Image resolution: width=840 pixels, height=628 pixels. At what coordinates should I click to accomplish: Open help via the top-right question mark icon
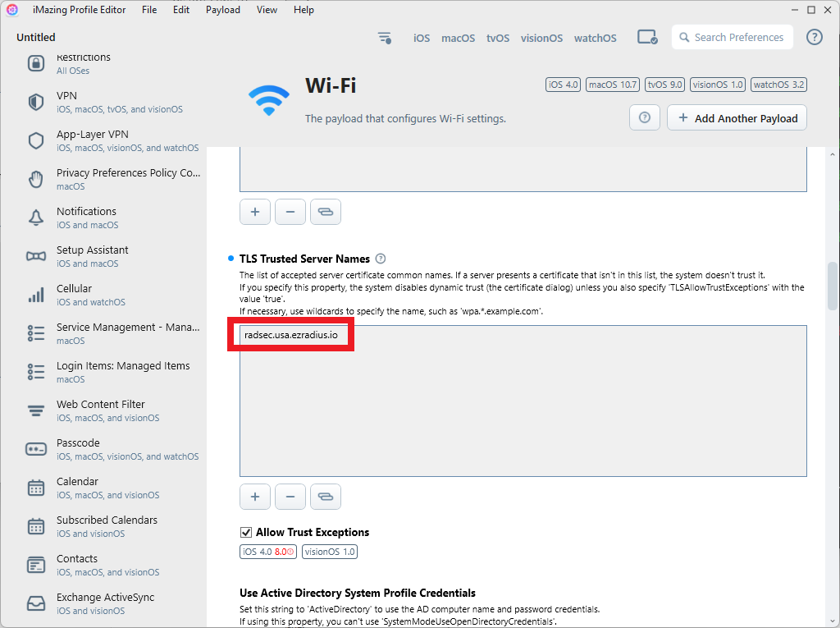[815, 37]
